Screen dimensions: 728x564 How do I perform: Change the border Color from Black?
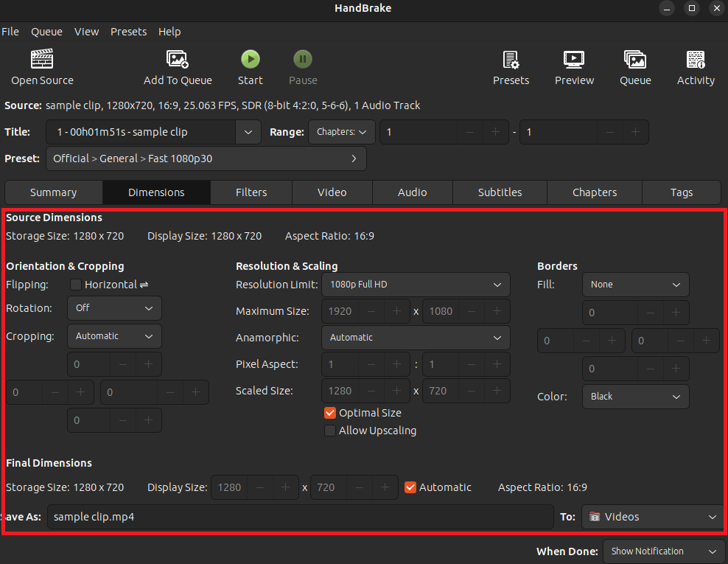coord(635,397)
